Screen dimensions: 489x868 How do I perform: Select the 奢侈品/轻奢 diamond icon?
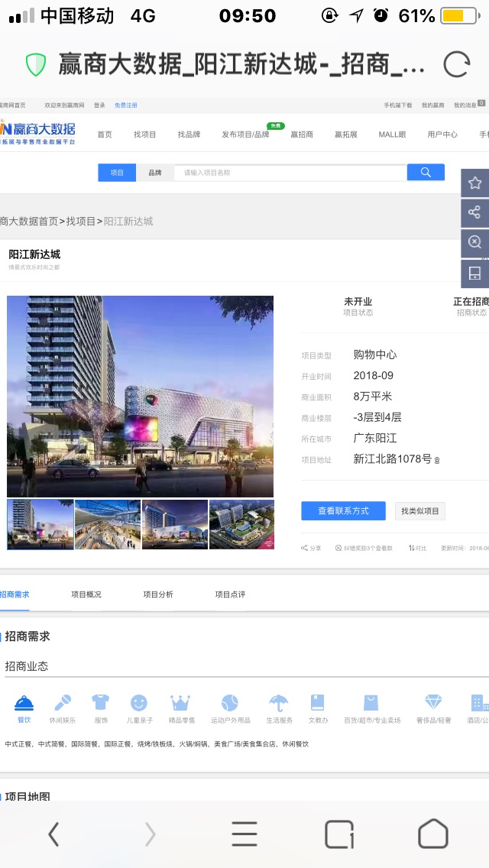[x=434, y=702]
